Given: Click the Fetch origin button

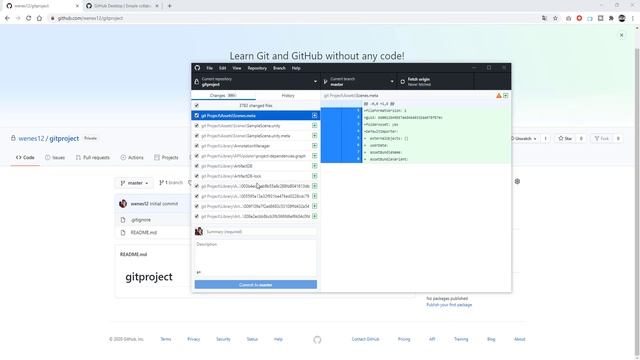Looking at the screenshot, I should 436,82.
